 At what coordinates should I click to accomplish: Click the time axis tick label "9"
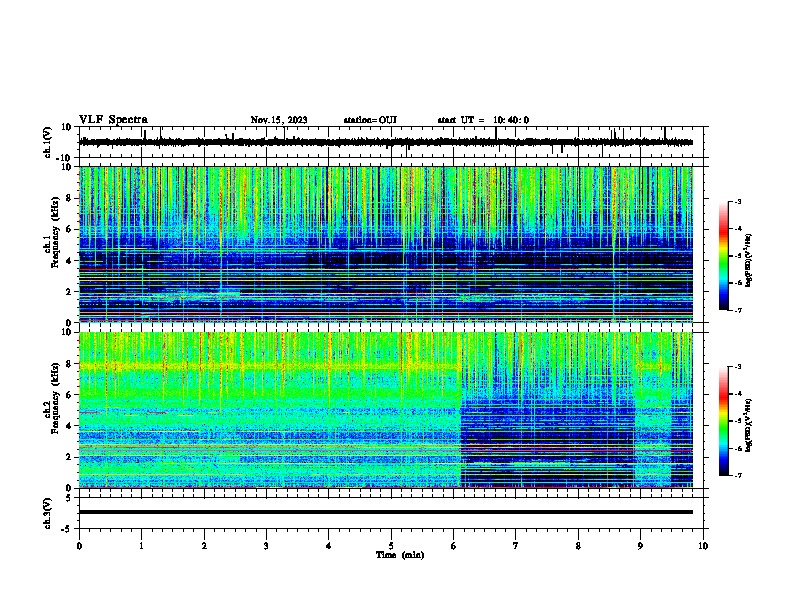(x=640, y=546)
